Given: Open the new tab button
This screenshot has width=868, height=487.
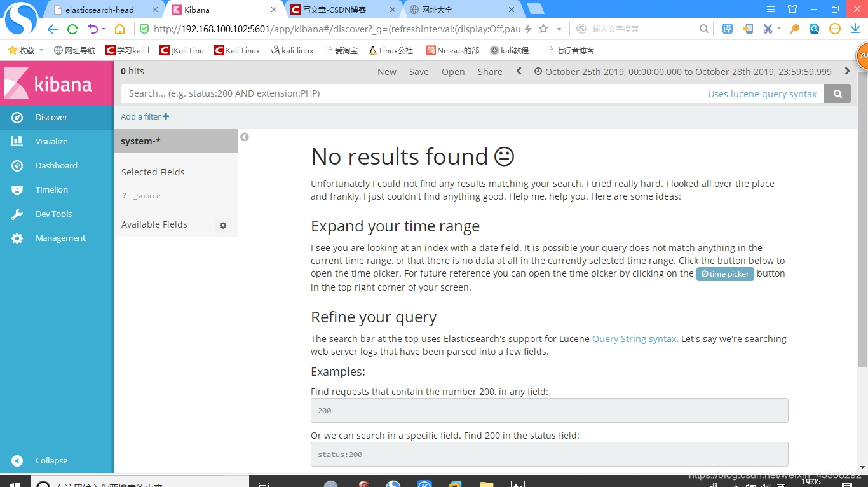Looking at the screenshot, I should (x=536, y=9).
